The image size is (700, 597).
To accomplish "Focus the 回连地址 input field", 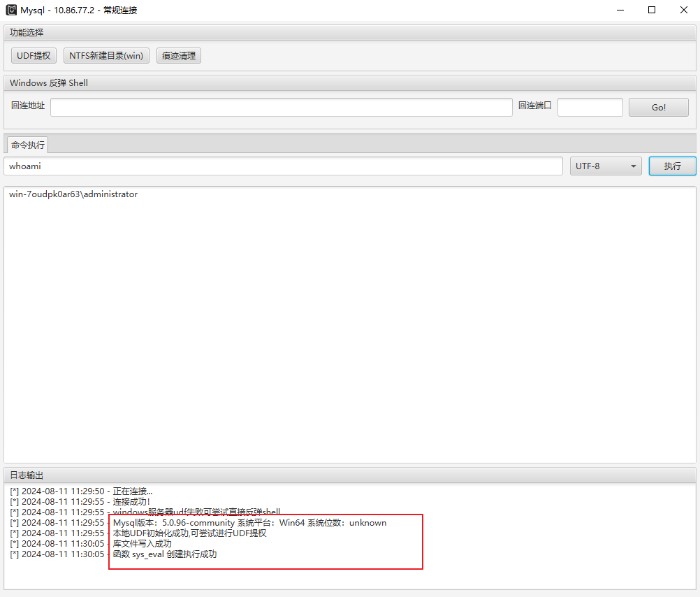I will pos(282,107).
